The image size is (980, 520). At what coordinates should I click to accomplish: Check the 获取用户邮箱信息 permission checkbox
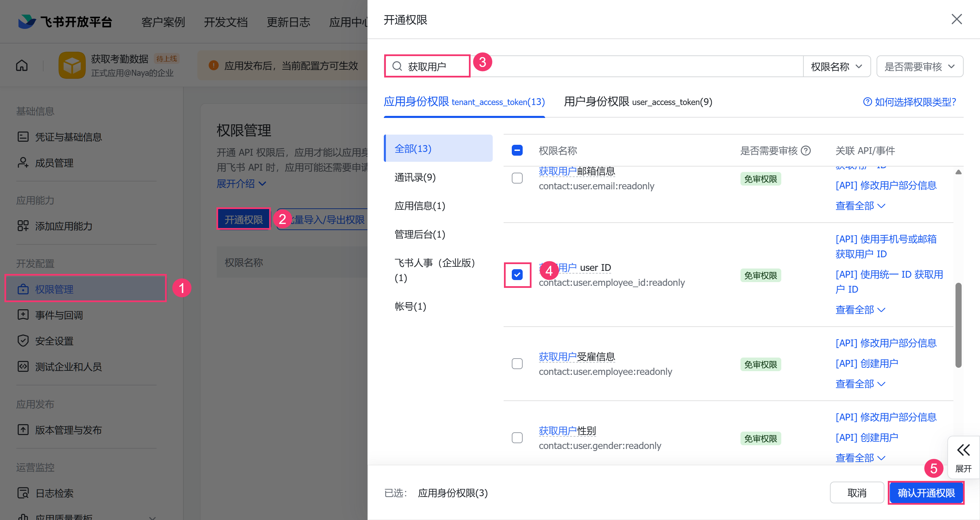tap(517, 178)
